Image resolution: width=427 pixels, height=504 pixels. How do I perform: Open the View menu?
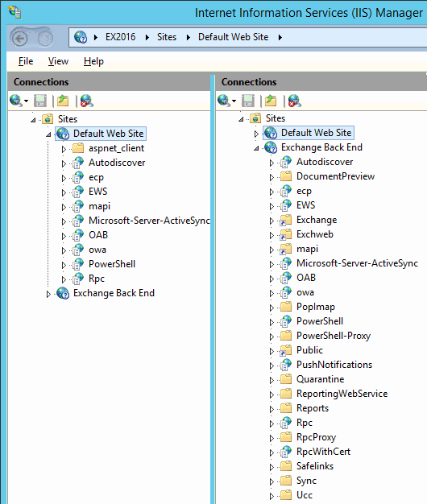click(58, 61)
